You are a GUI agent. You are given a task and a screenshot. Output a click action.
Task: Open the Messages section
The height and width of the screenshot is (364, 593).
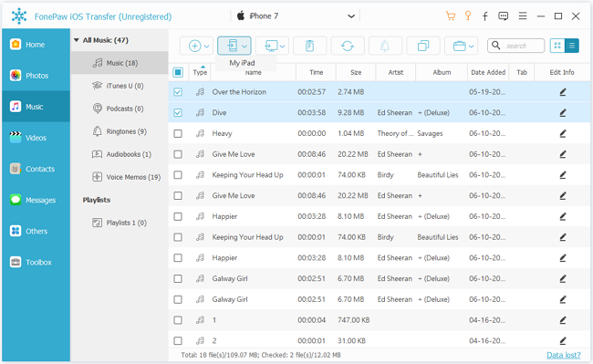pos(36,200)
